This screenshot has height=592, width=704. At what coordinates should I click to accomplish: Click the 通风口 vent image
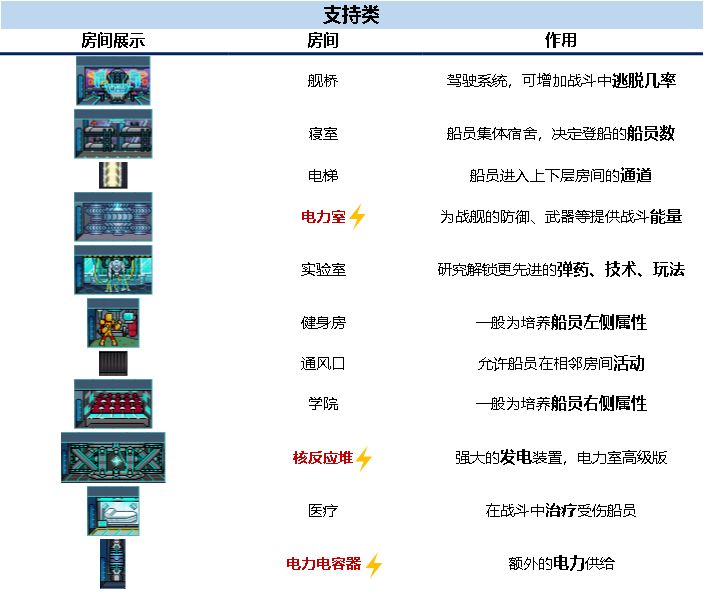click(x=113, y=363)
